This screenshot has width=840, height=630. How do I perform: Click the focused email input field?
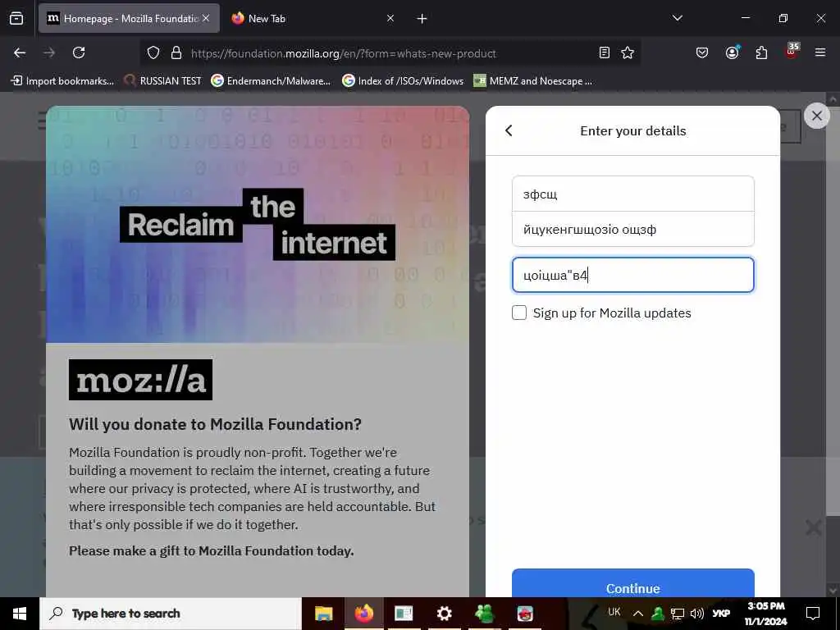(x=633, y=275)
